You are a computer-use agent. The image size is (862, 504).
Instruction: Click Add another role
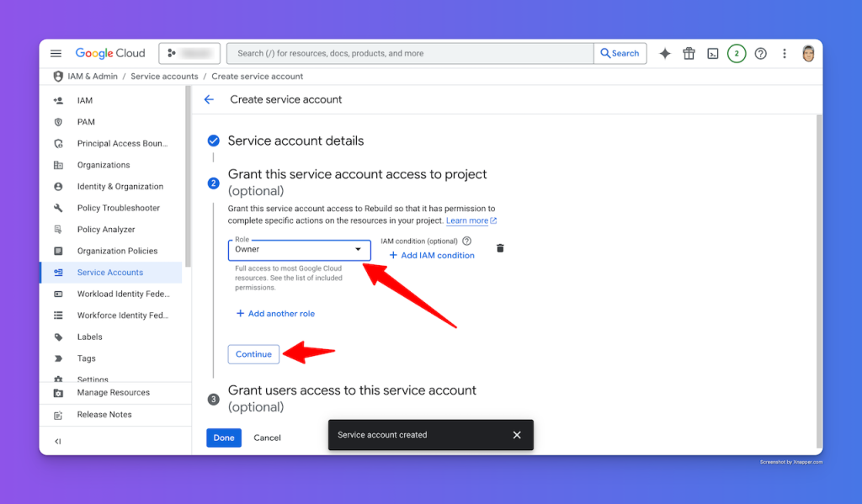275,314
